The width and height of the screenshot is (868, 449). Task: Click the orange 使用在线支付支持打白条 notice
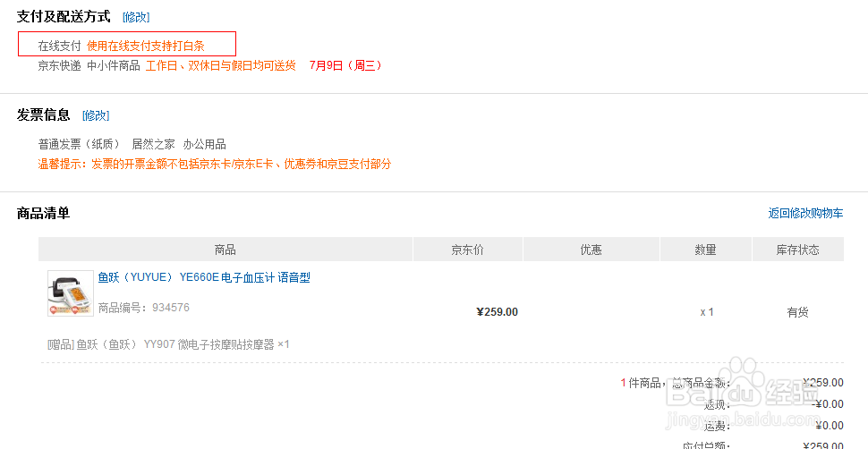tap(146, 45)
